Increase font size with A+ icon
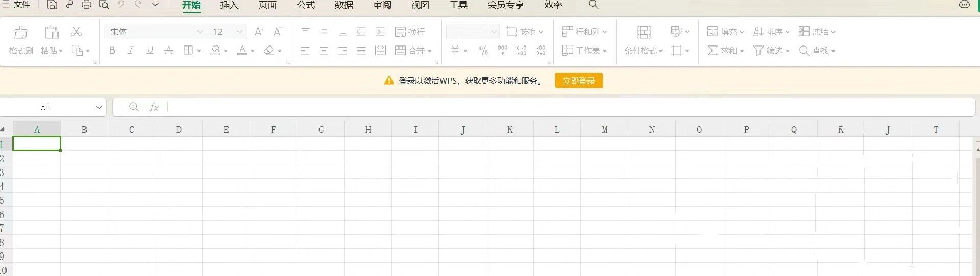 click(259, 32)
